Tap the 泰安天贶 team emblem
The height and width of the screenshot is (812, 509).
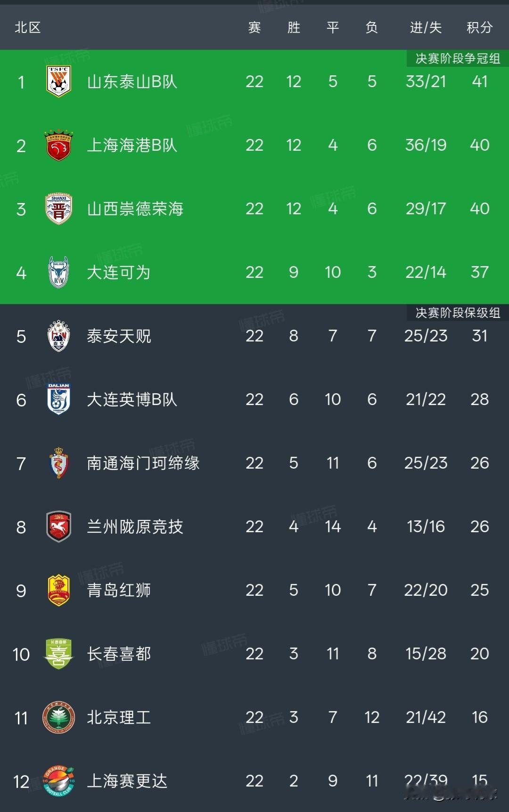(x=58, y=336)
